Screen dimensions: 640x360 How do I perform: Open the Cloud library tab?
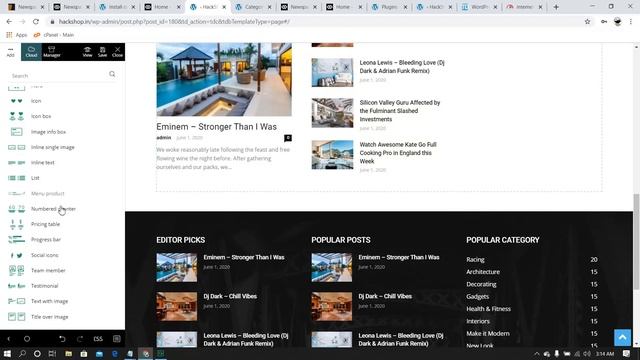31,52
